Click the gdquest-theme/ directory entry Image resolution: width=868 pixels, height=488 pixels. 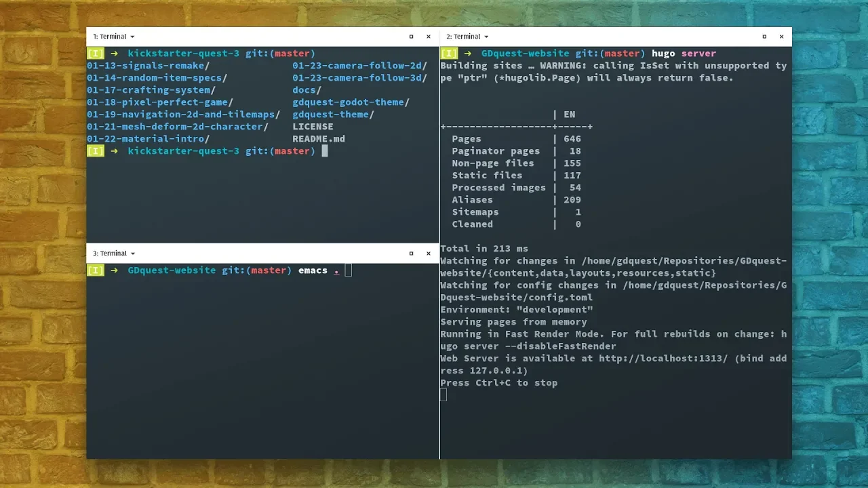point(333,115)
